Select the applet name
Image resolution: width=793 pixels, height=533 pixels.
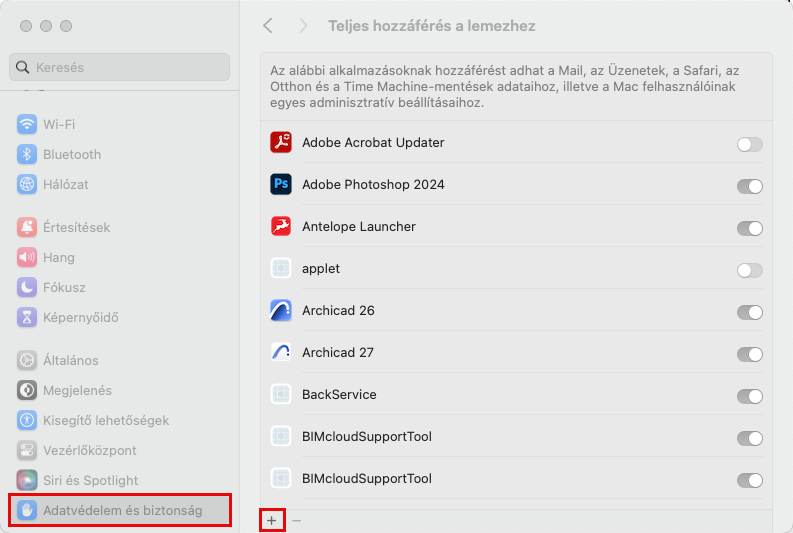(321, 269)
